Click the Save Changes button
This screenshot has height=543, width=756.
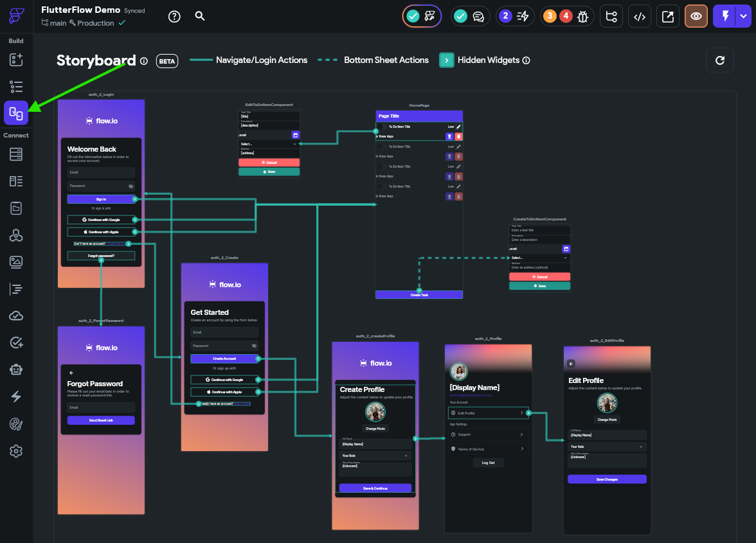[607, 479]
